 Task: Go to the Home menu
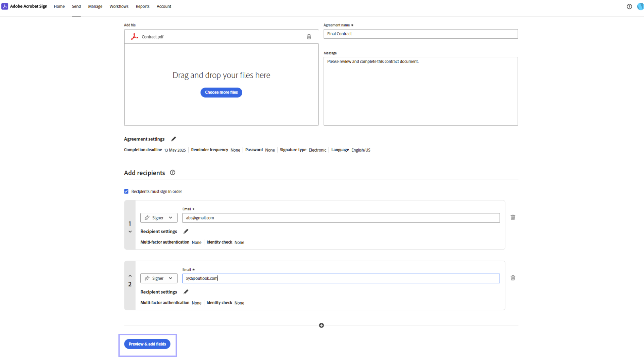coord(59,6)
